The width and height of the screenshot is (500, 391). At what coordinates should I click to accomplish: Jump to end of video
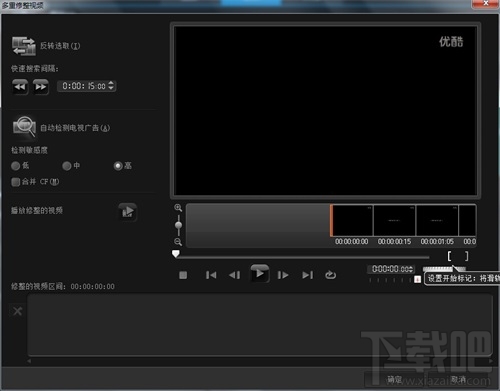click(307, 275)
